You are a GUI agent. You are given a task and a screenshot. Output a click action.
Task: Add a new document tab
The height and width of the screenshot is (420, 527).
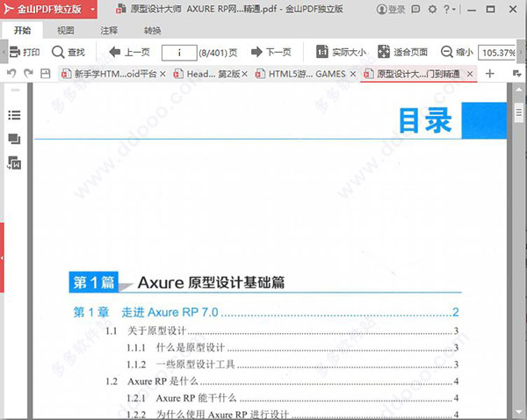[x=490, y=73]
